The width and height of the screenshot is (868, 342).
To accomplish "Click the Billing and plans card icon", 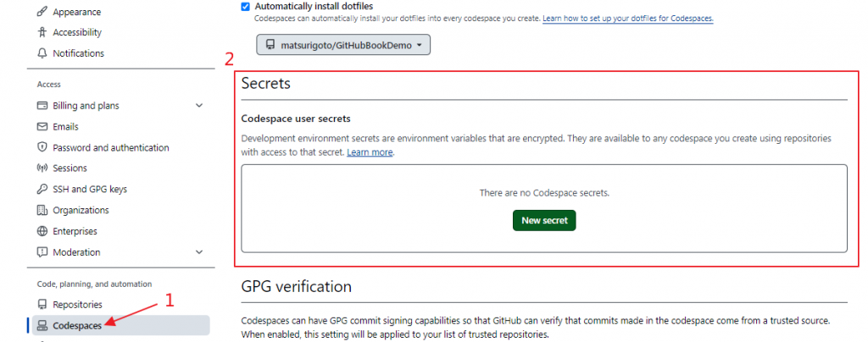I will (x=42, y=106).
